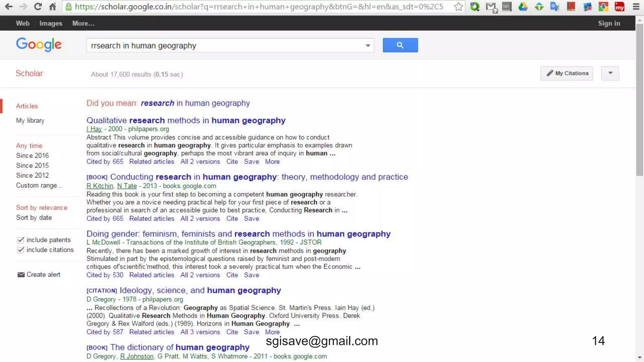Select My library in the sidebar

(30, 120)
